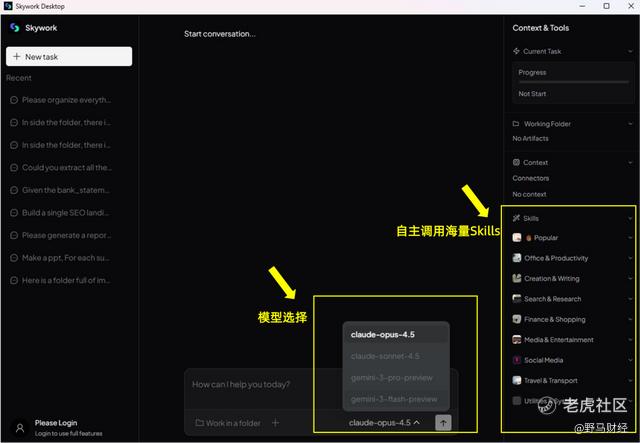Click the Social Media category icon
Viewport: 640px width, 443px height.
point(517,360)
